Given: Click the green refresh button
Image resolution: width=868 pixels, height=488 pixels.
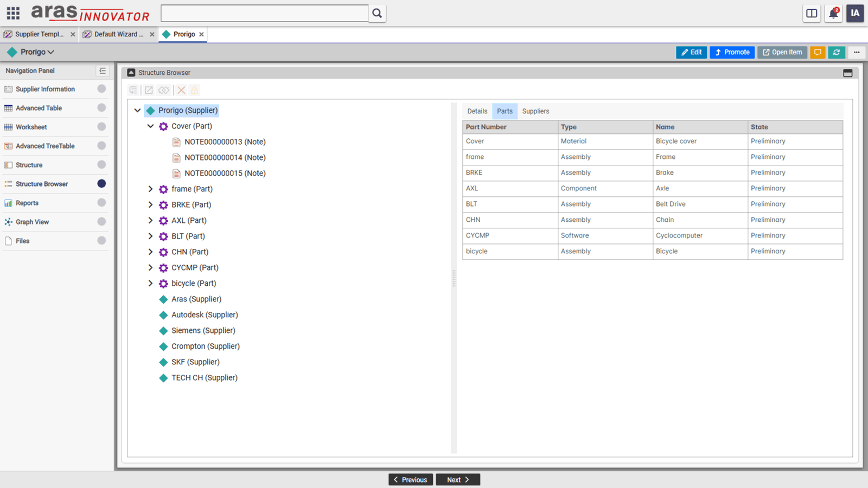Looking at the screenshot, I should (x=837, y=52).
